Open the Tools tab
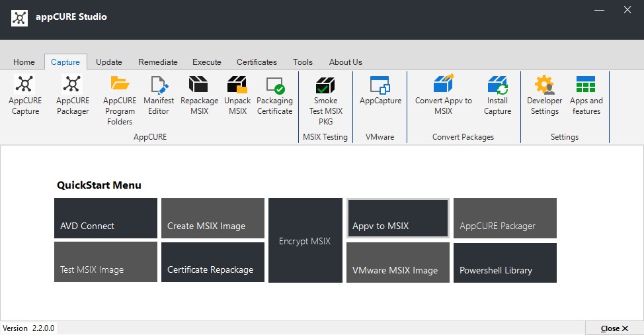 tap(303, 62)
